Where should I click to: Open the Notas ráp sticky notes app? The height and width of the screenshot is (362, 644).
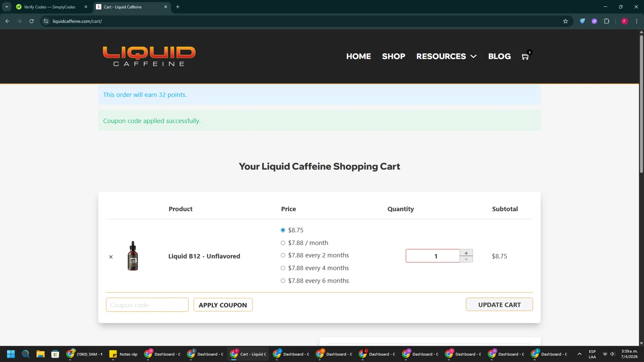click(x=124, y=354)
